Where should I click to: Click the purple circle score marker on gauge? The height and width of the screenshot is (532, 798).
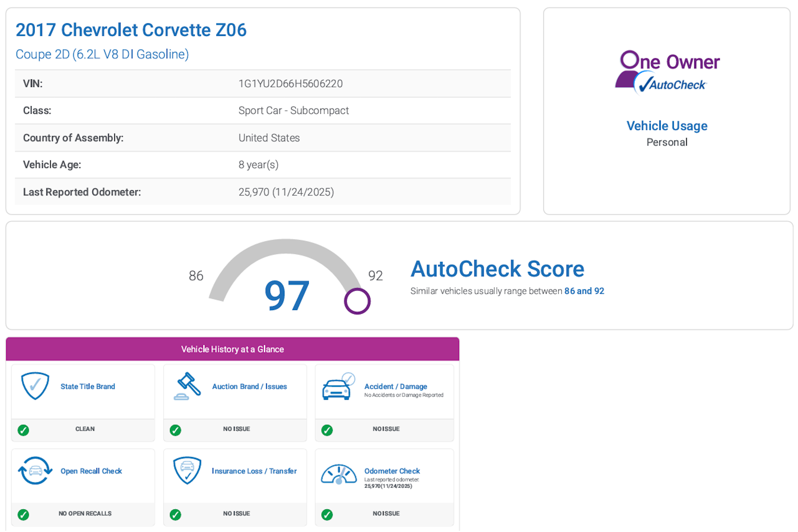click(x=357, y=301)
